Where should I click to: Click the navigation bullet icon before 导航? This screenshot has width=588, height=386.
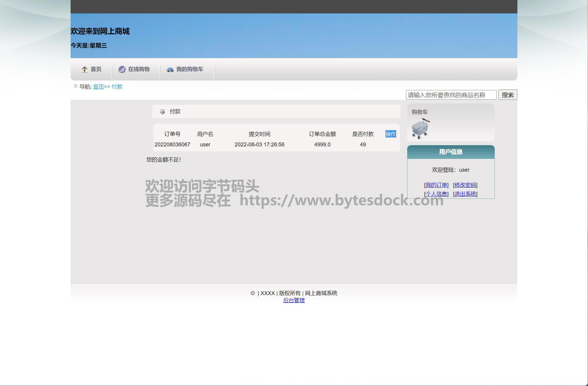pos(76,86)
